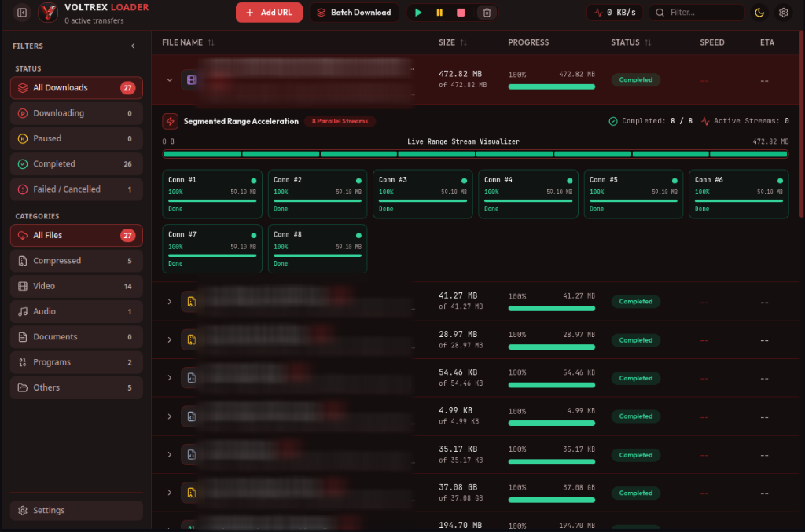
Task: Click the video file icon of the 472.82 MB row
Action: click(192, 80)
